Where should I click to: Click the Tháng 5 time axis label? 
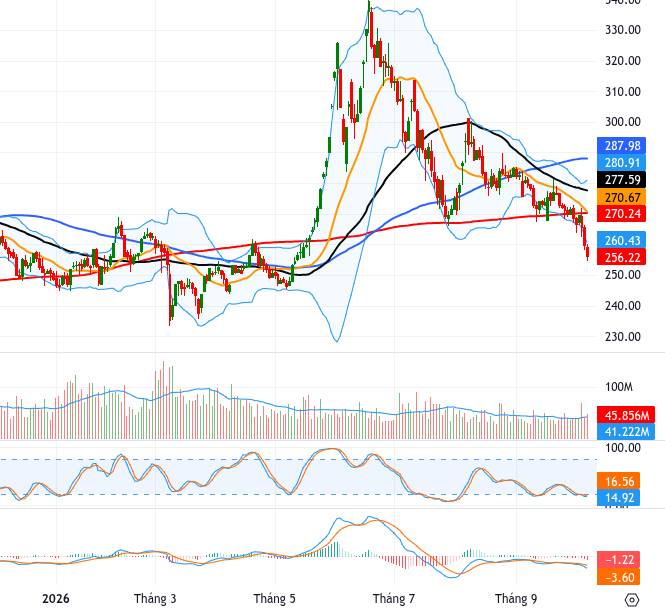274,598
